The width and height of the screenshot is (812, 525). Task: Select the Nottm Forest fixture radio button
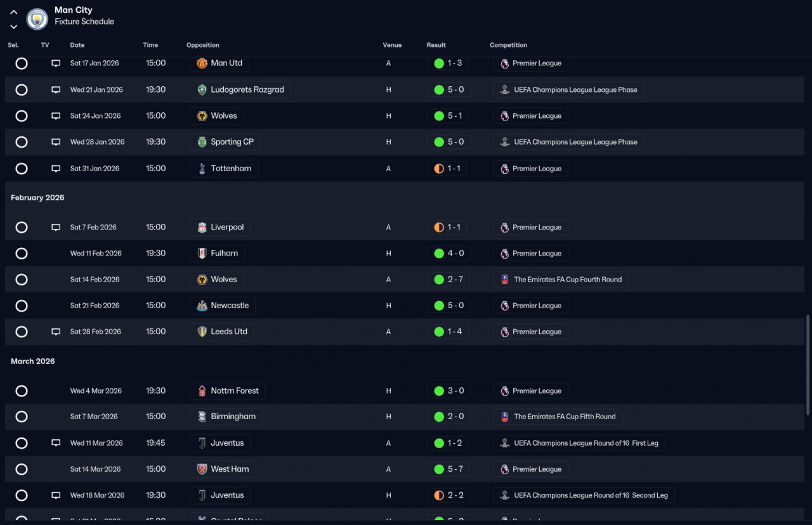coord(22,391)
